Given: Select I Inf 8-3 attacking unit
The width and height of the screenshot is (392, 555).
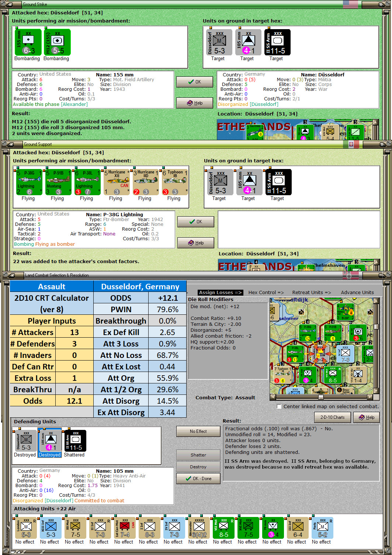Looking at the screenshot, I should pos(149,528).
